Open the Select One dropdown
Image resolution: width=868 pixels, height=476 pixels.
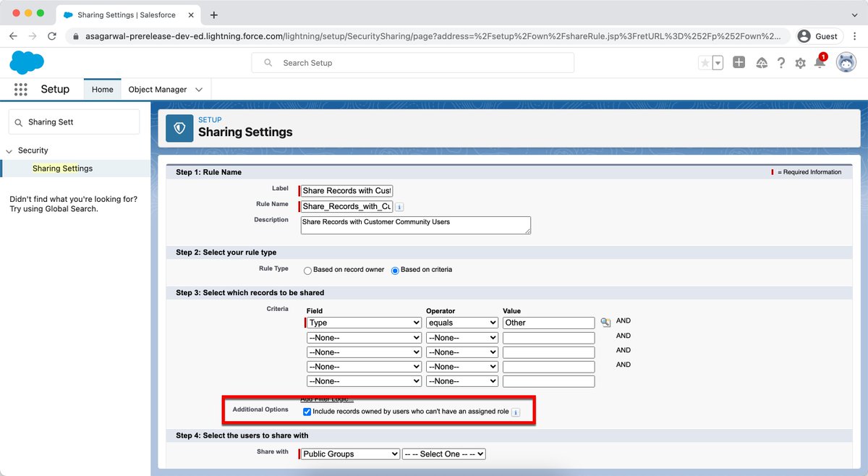click(x=444, y=454)
